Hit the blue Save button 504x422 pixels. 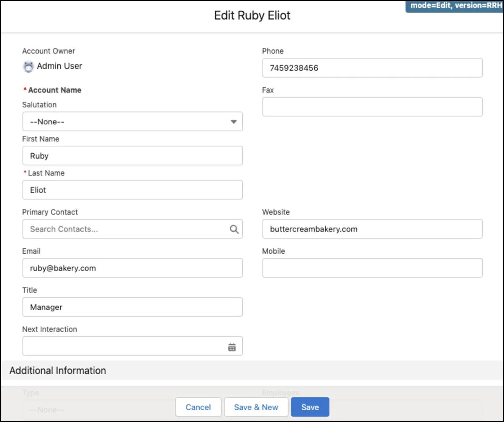point(310,407)
